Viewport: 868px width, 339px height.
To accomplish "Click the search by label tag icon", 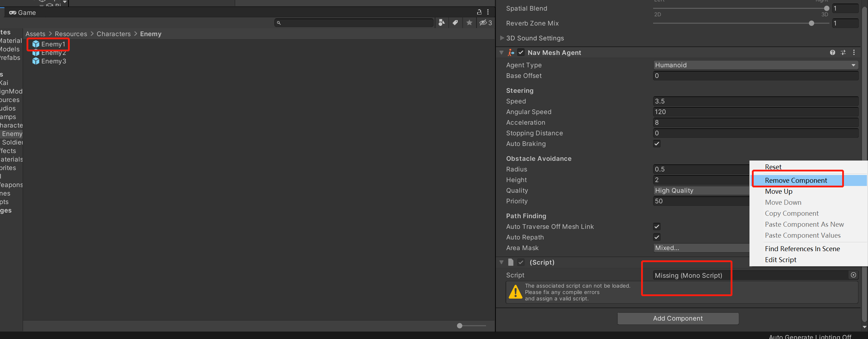I will [455, 23].
